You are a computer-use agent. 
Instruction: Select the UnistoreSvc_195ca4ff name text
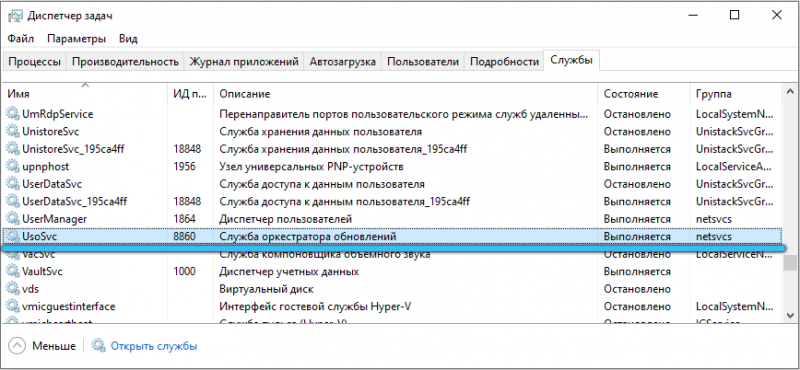click(73, 149)
